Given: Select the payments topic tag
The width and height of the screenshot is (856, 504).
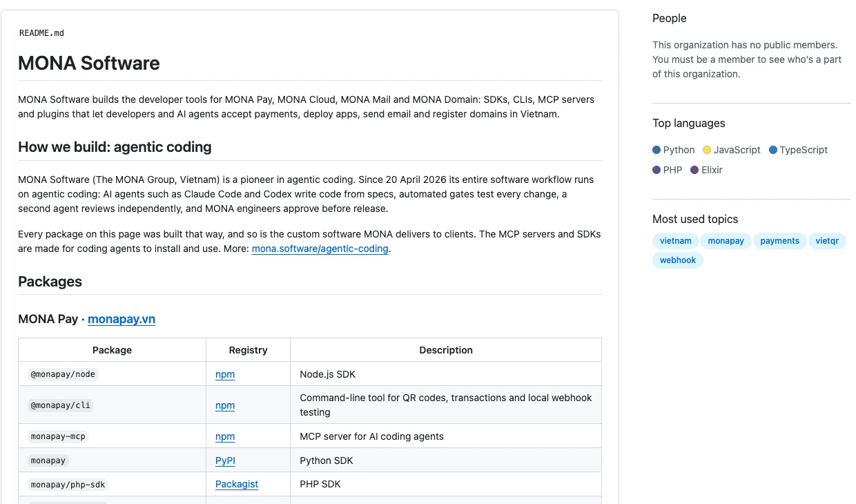Looking at the screenshot, I should coord(780,241).
